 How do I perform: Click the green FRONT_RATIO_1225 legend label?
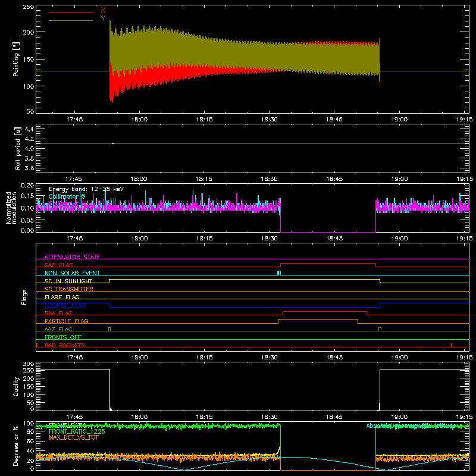[77, 431]
